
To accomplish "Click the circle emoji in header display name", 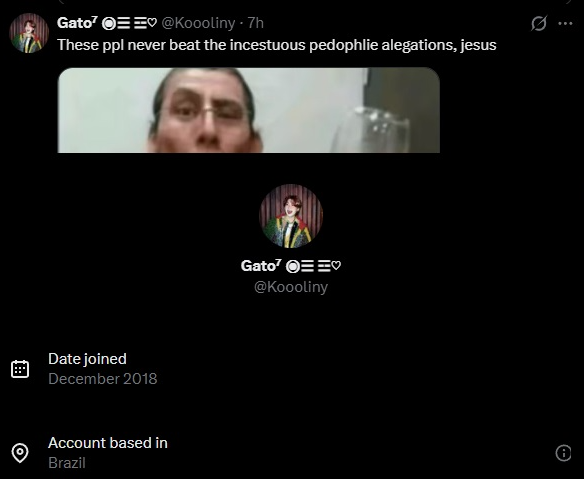I will tap(109, 24).
